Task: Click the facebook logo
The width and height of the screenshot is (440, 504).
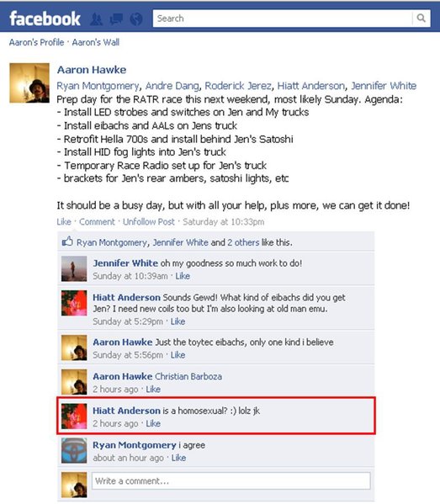Action: [45, 19]
